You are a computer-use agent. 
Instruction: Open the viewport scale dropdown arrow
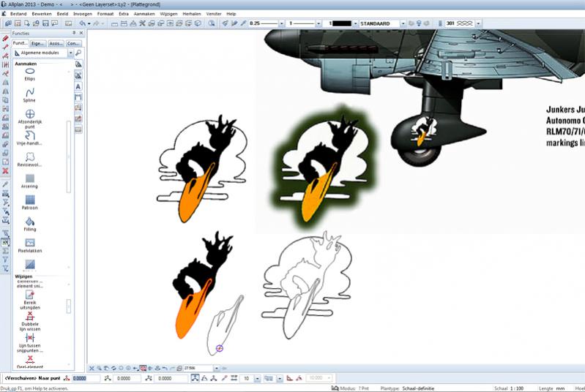coord(217,368)
